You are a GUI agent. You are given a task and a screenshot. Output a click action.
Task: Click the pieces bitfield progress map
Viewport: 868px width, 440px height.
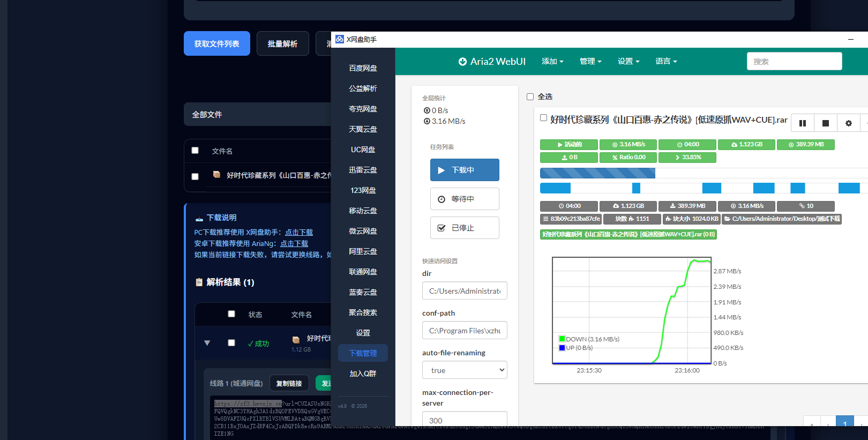[x=704, y=188]
